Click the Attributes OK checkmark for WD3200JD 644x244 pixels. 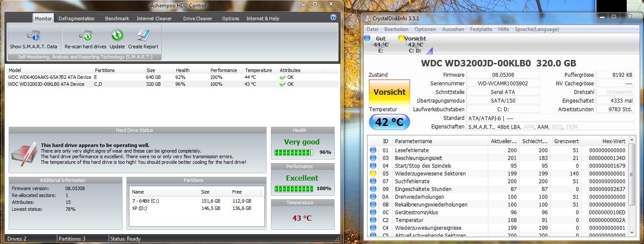[283, 84]
